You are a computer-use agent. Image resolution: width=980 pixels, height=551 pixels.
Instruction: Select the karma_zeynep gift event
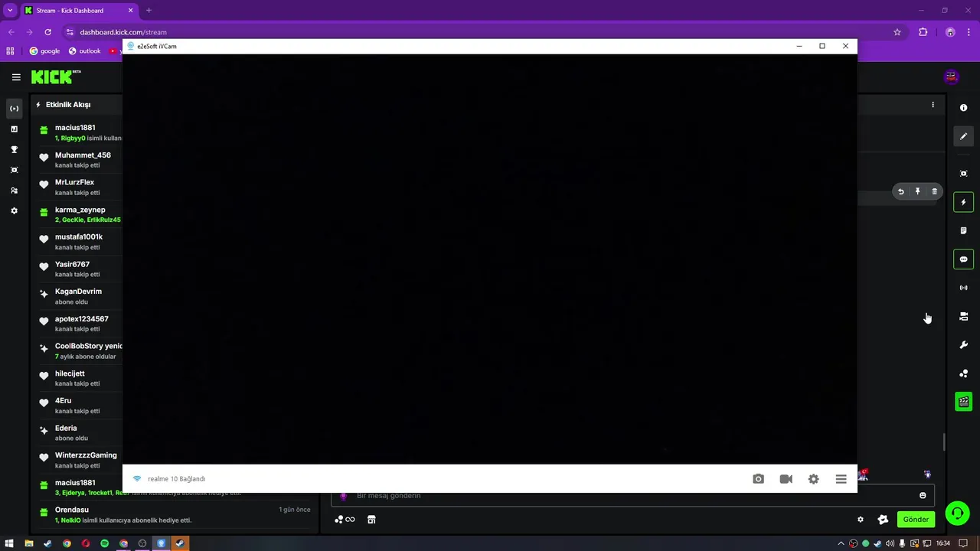pos(80,214)
